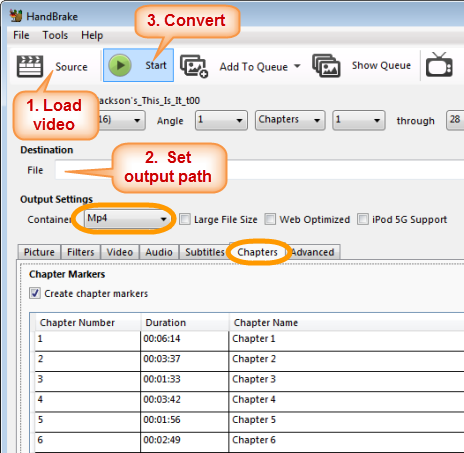
Task: Switch to the Subtitles tab
Action: 205,252
